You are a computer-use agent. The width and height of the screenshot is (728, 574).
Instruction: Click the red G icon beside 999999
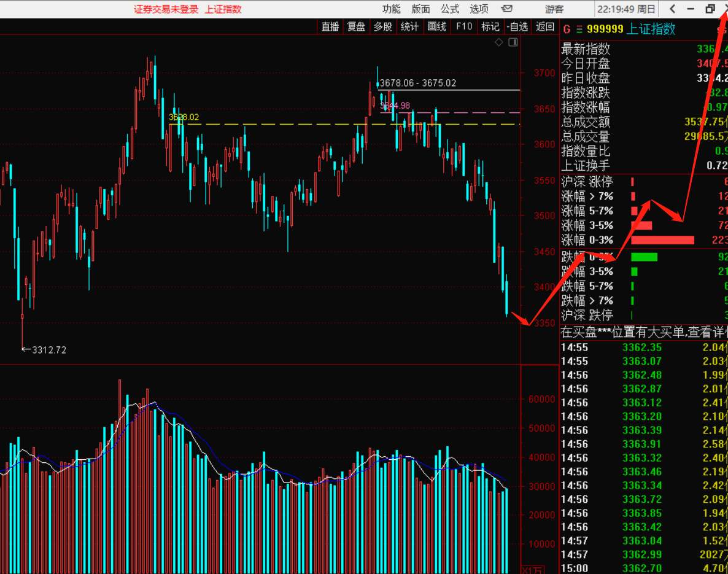coord(567,29)
